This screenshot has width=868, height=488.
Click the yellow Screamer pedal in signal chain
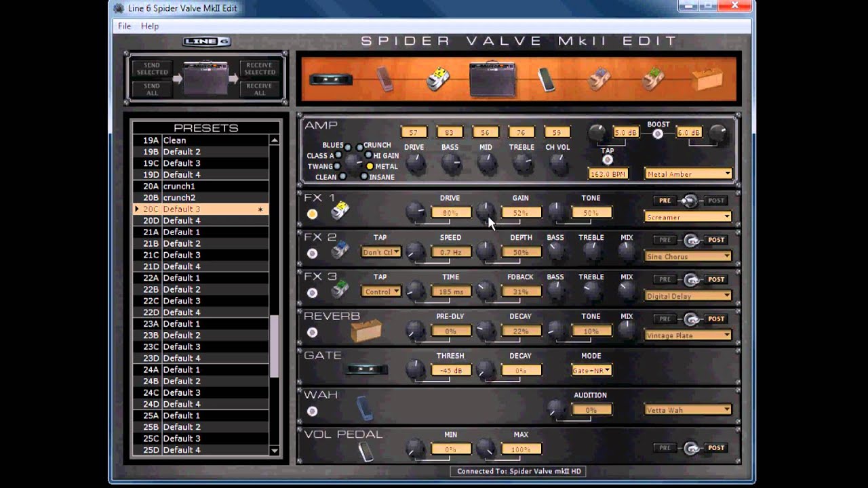tap(438, 79)
